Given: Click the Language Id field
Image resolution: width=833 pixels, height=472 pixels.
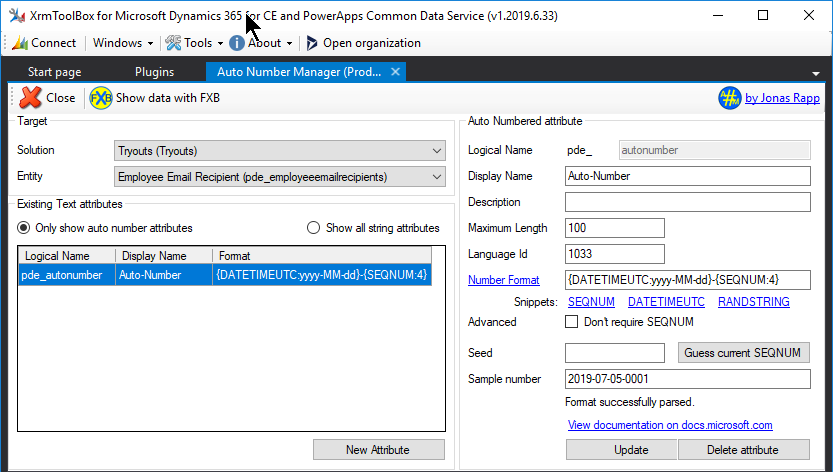Looking at the screenshot, I should click(615, 254).
